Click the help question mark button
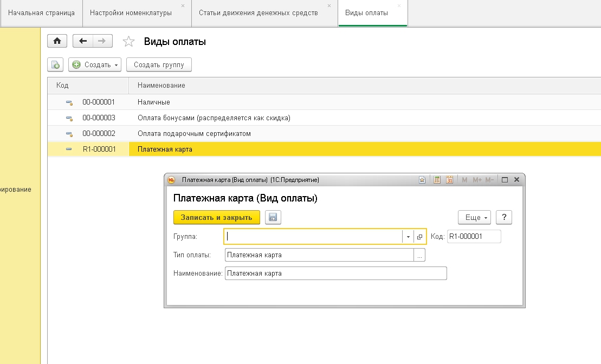 click(x=504, y=217)
